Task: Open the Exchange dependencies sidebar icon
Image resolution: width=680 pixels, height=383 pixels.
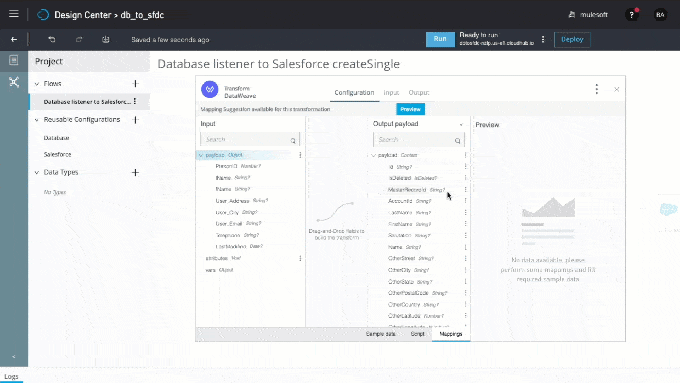Action: coord(14,82)
